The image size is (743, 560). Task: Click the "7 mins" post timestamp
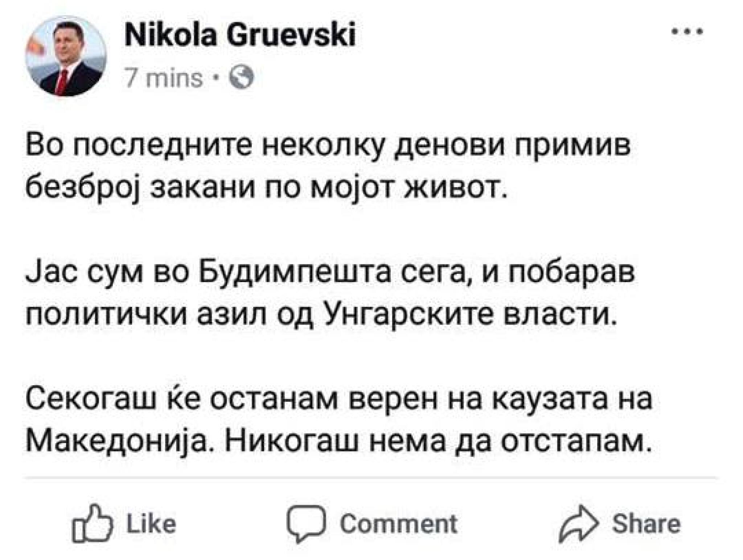[164, 78]
